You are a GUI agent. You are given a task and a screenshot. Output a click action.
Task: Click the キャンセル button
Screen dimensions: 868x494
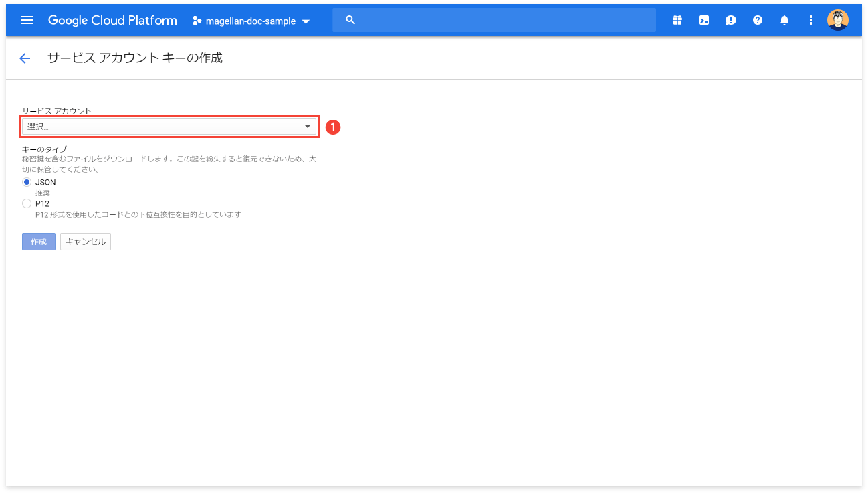86,242
